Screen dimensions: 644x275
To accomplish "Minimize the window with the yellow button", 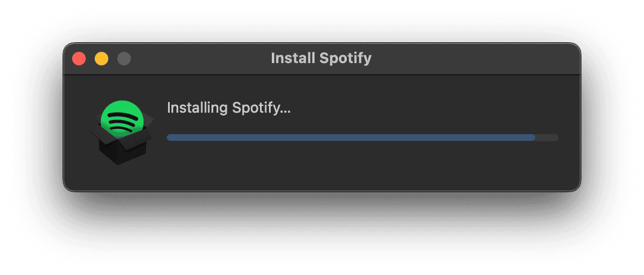I will point(102,58).
